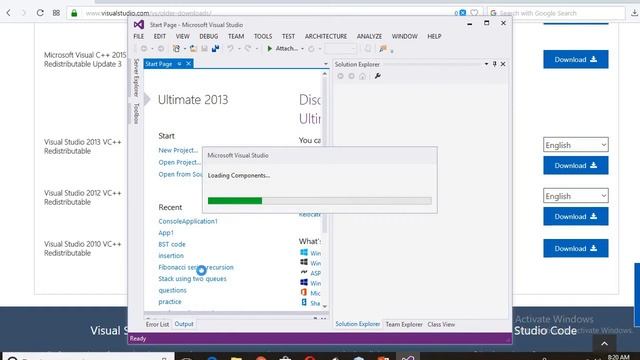Pin the Start Page tab
This screenshot has width=640, height=360.
pyautogui.click(x=179, y=64)
